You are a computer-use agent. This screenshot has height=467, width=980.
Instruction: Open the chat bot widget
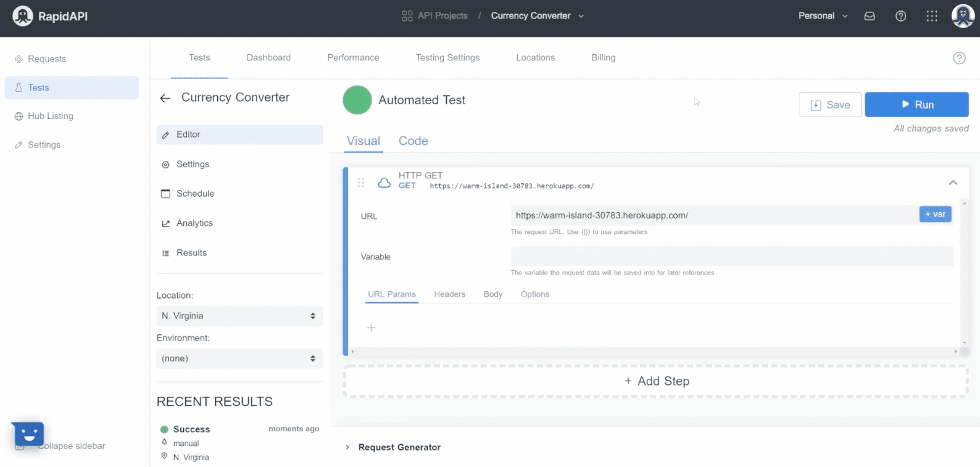pos(28,436)
